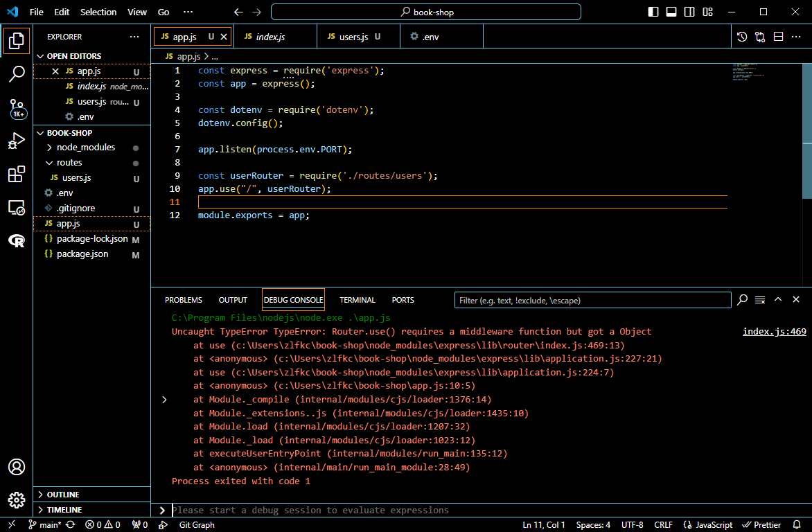The width and height of the screenshot is (812, 532).
Task: Synchronize changes icon in status bar
Action: click(71, 525)
